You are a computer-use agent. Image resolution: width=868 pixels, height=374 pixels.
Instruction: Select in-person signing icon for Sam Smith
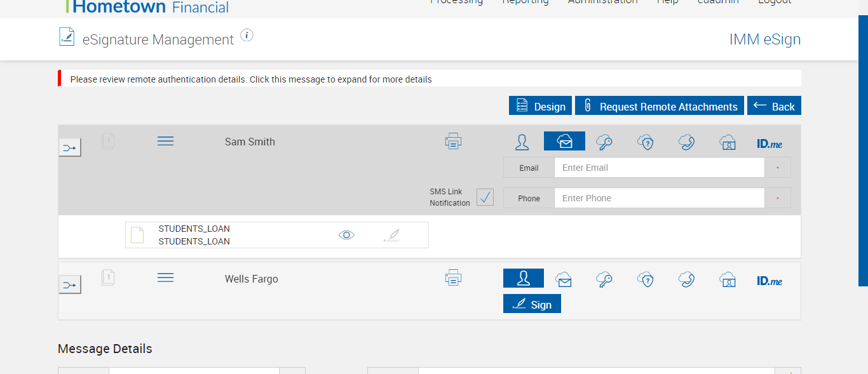pos(522,142)
